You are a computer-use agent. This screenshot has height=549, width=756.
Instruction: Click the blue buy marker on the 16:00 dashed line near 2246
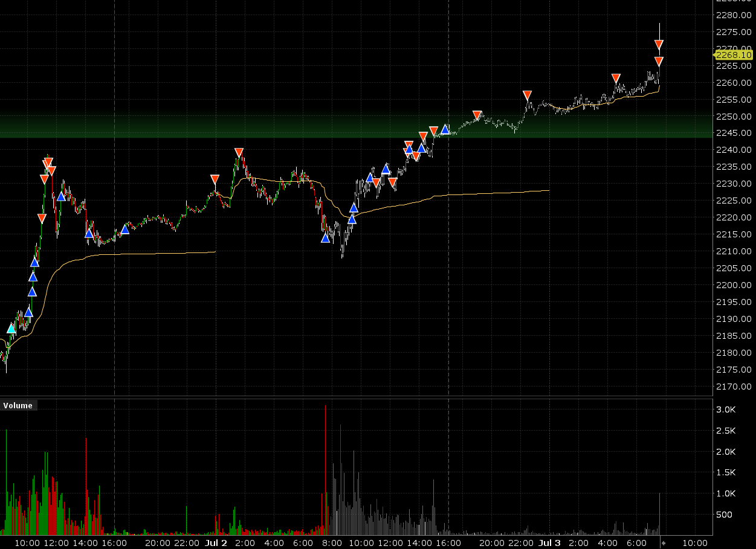(445, 129)
